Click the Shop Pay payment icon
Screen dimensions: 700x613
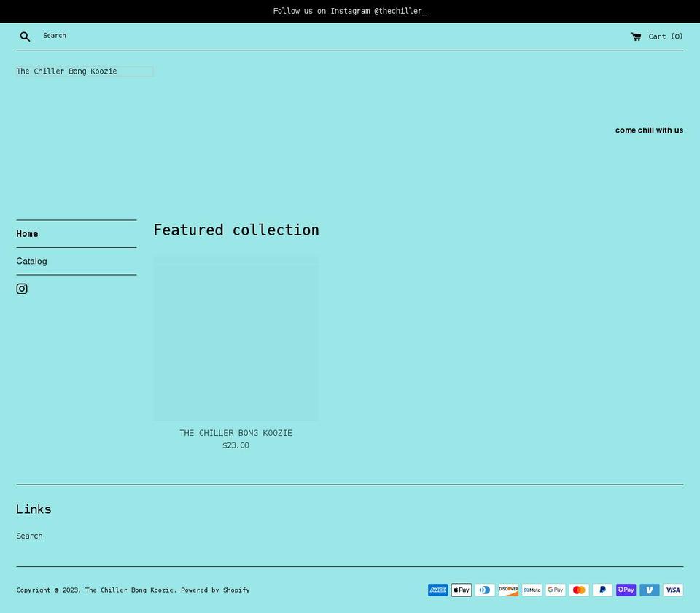pyautogui.click(x=626, y=590)
